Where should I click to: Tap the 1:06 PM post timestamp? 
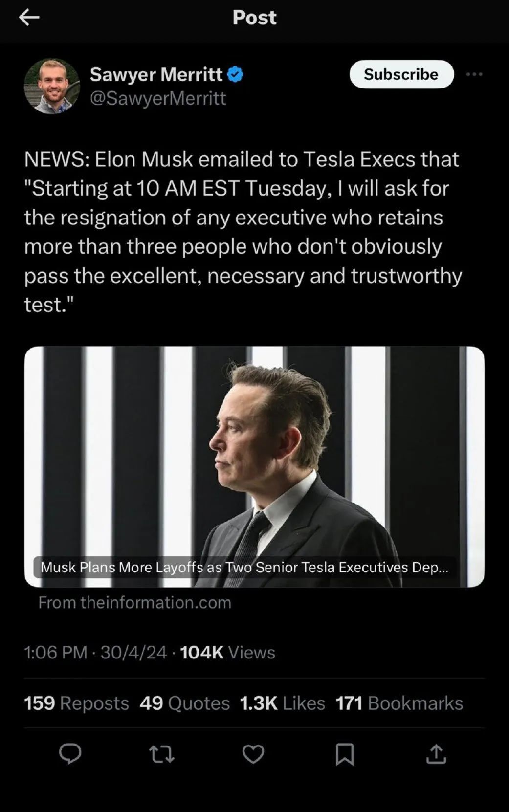coord(55,652)
